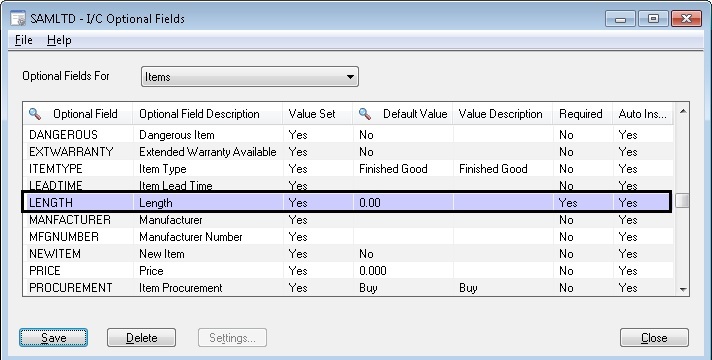Click the Optional Field Description column header

[208, 113]
